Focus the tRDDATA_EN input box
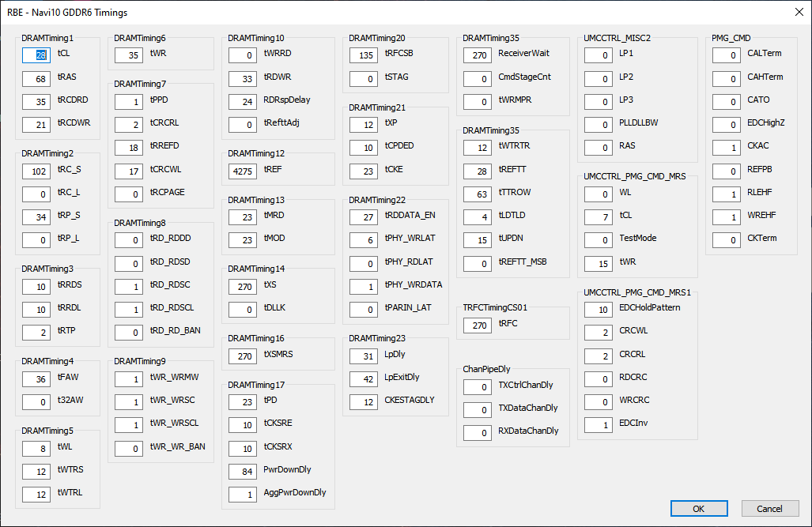Image resolution: width=812 pixels, height=527 pixels. click(x=364, y=217)
